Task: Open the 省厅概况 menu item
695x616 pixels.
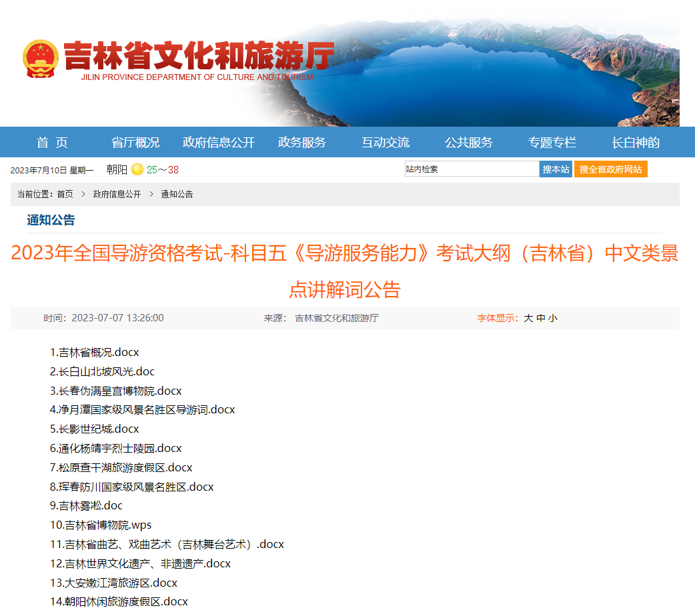Action: 135,142
